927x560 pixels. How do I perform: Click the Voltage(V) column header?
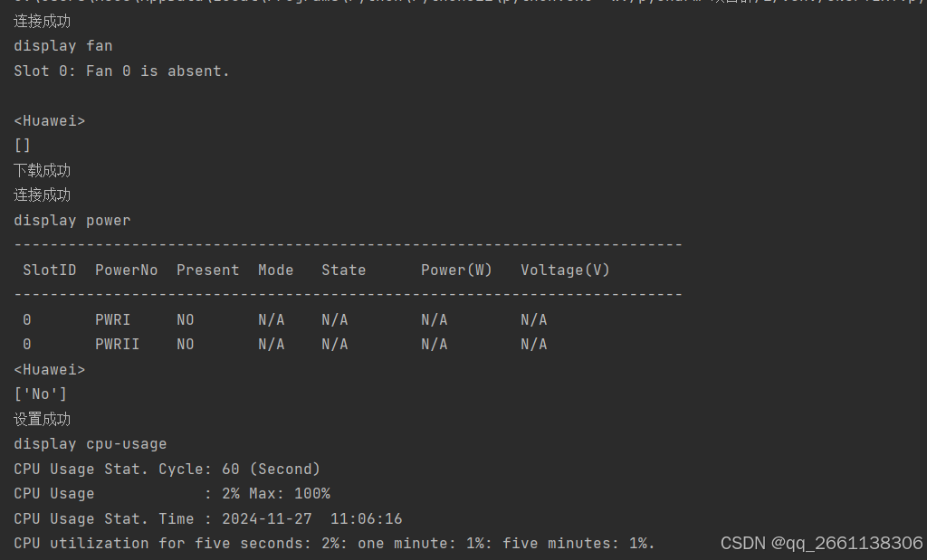(565, 270)
